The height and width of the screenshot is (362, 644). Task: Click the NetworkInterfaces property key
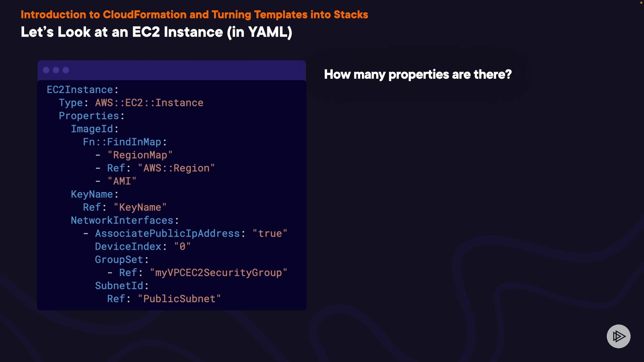122,221
